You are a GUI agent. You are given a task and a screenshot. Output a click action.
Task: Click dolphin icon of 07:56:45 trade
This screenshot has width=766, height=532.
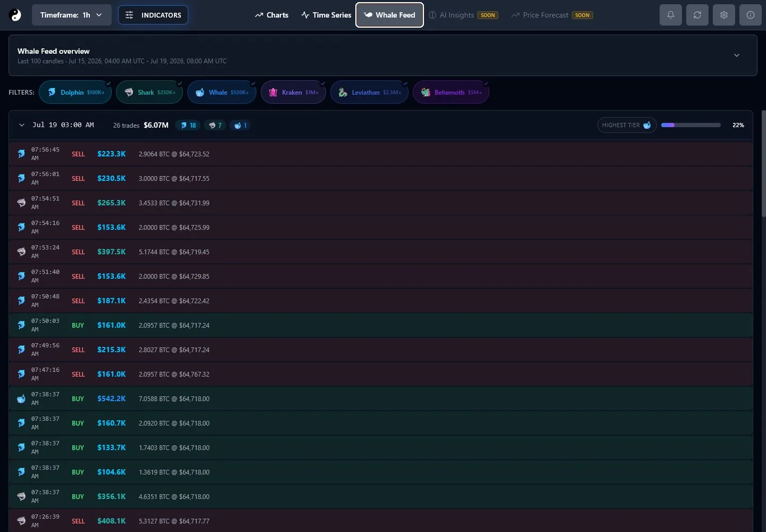click(21, 154)
